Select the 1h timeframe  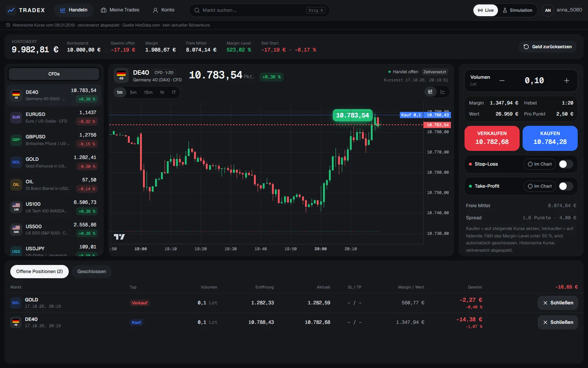pos(162,92)
